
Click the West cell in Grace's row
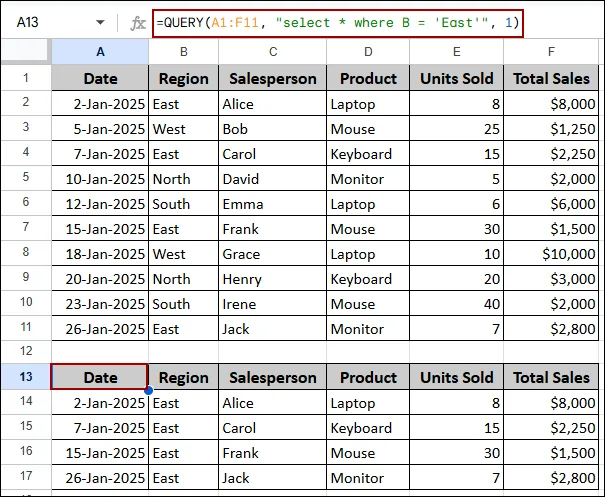[x=184, y=254]
